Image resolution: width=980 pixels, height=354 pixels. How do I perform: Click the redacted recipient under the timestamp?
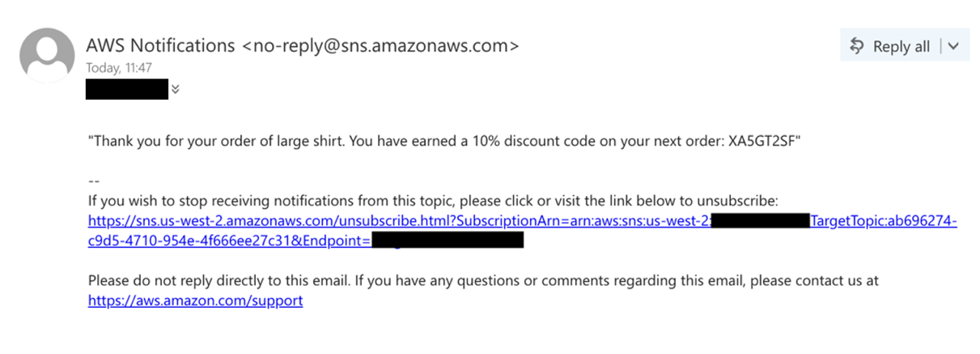127,89
